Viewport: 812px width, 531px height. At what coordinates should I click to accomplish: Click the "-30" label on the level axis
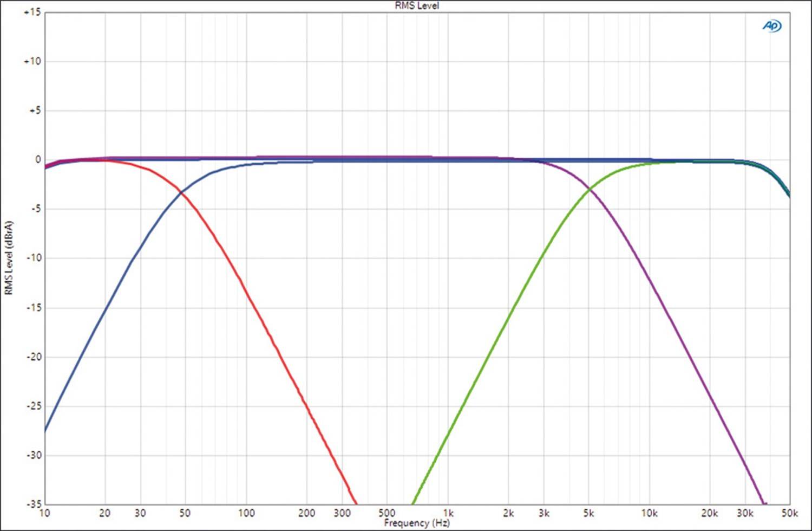pyautogui.click(x=34, y=455)
